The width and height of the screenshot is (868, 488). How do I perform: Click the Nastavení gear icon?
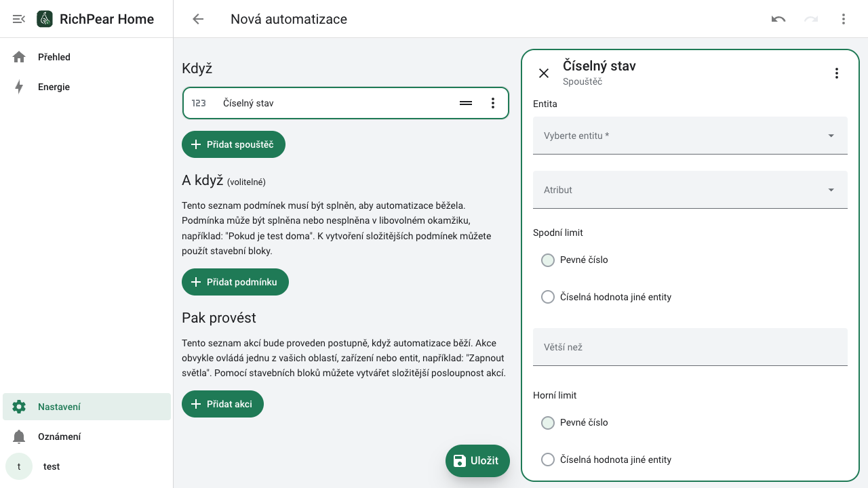pos(19,407)
